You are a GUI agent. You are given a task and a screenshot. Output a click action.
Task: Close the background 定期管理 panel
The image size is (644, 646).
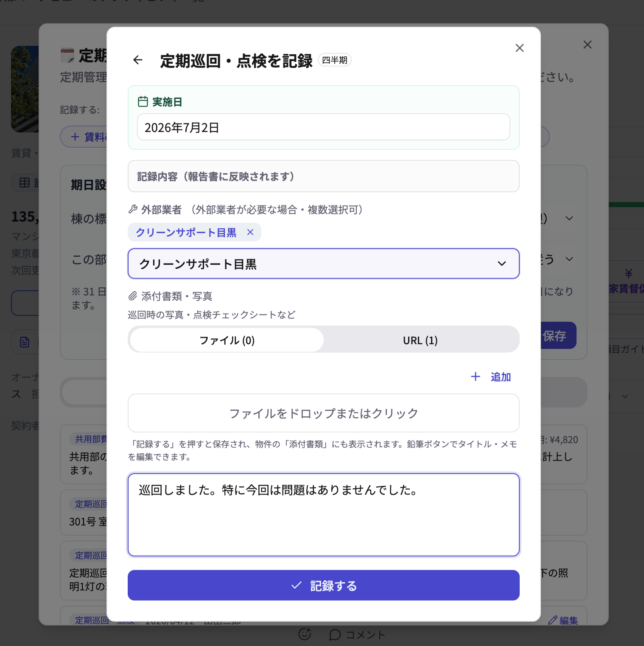click(587, 45)
